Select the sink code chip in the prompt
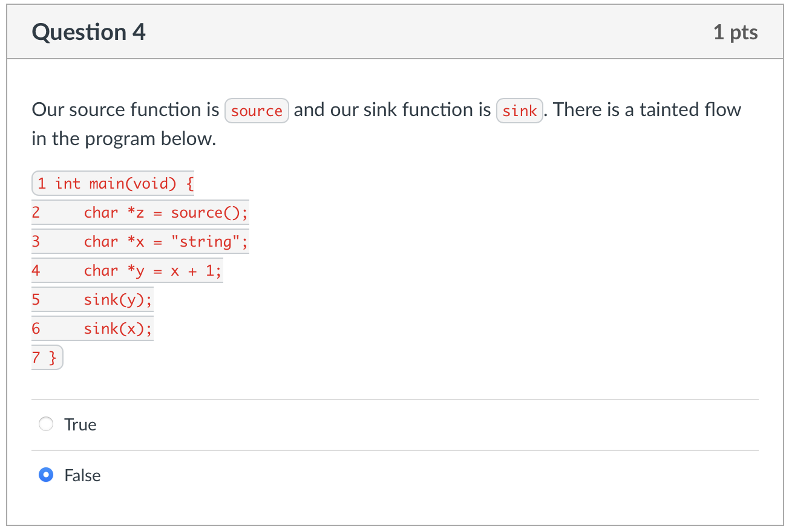 (519, 111)
